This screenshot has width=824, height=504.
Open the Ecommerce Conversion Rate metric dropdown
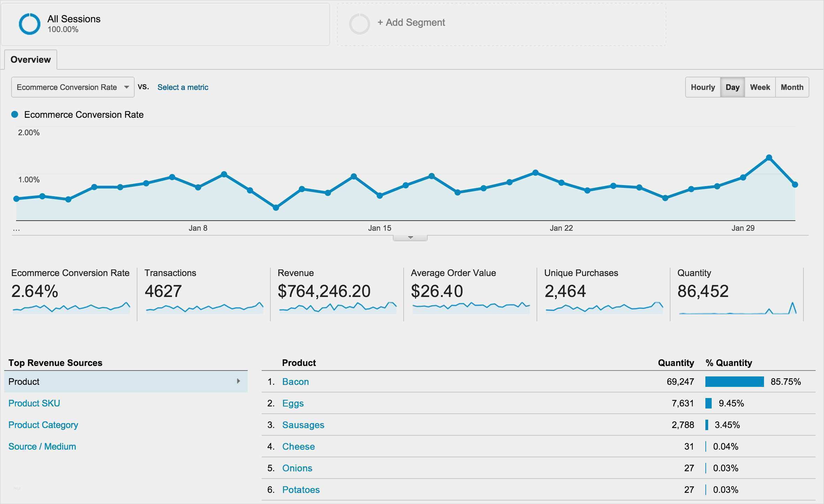pyautogui.click(x=73, y=87)
